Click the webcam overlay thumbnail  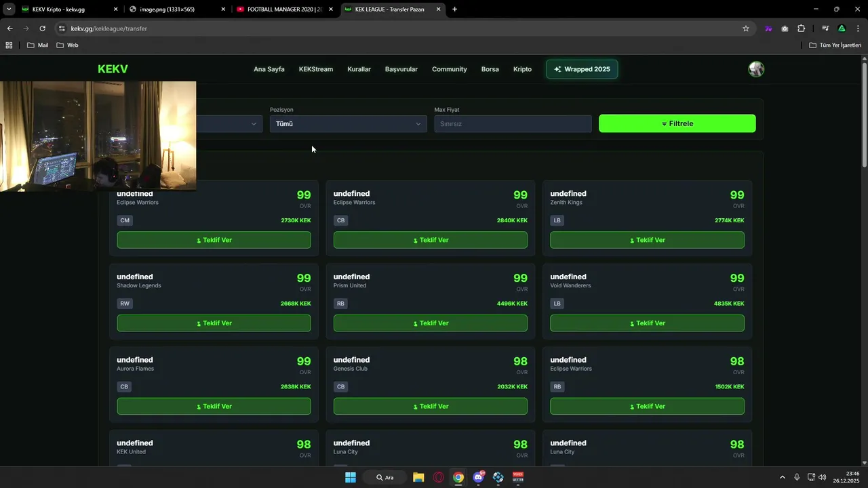point(98,136)
